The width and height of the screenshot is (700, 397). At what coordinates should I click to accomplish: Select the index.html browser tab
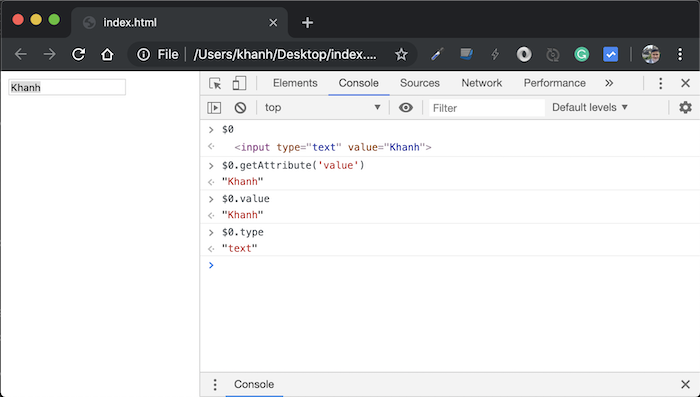tap(179, 22)
